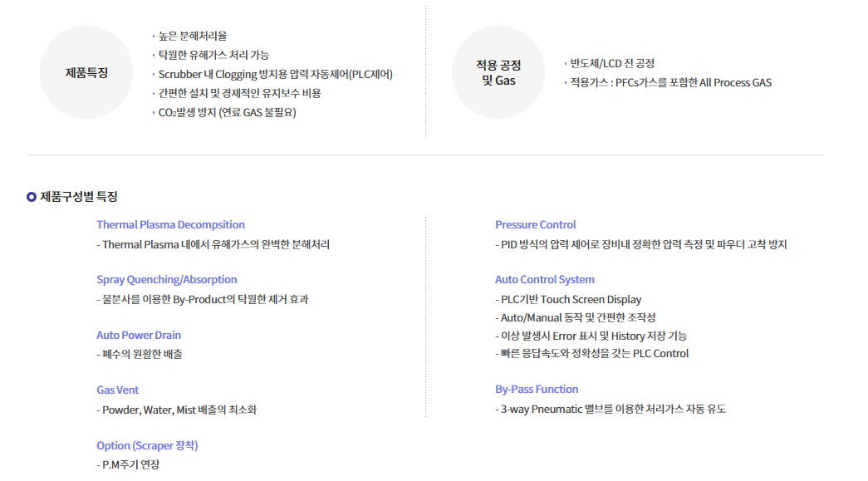Click the blue ring bullet beside 제품구성별 특징
The width and height of the screenshot is (868, 481).
point(32,197)
